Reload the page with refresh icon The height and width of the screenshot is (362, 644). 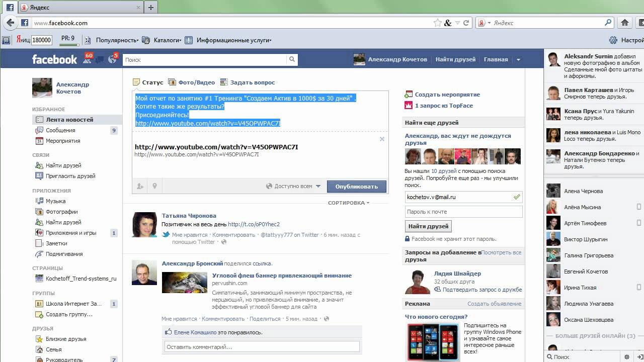click(x=466, y=23)
